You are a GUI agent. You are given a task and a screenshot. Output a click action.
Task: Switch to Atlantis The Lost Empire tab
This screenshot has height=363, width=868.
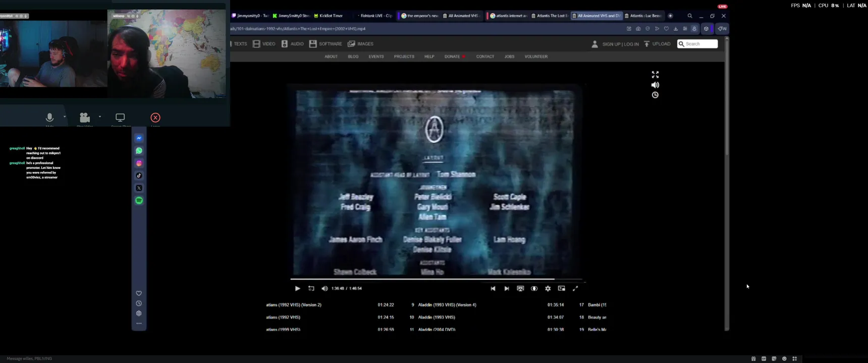pos(549,16)
